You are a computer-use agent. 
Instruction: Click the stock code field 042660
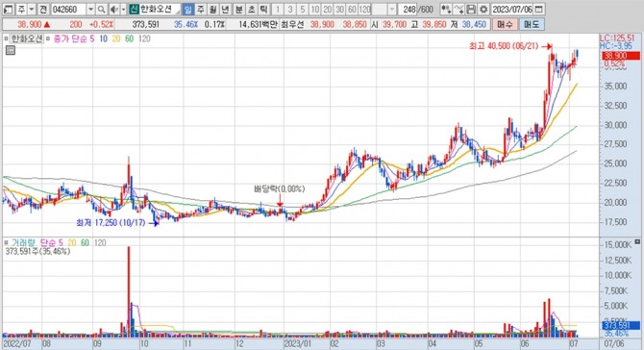pos(68,9)
